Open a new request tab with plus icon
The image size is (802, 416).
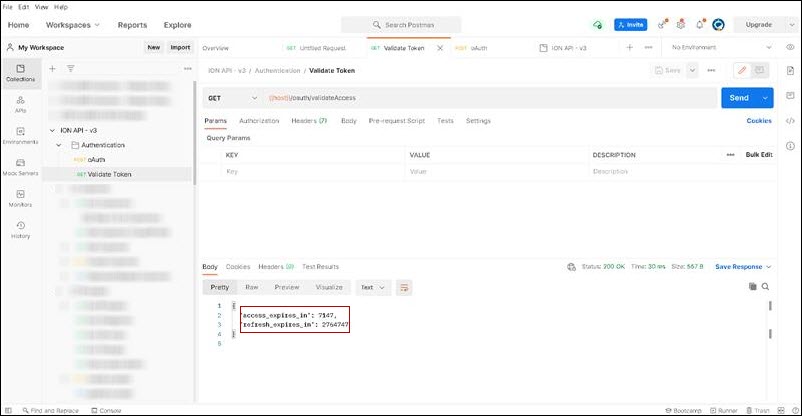tap(630, 47)
